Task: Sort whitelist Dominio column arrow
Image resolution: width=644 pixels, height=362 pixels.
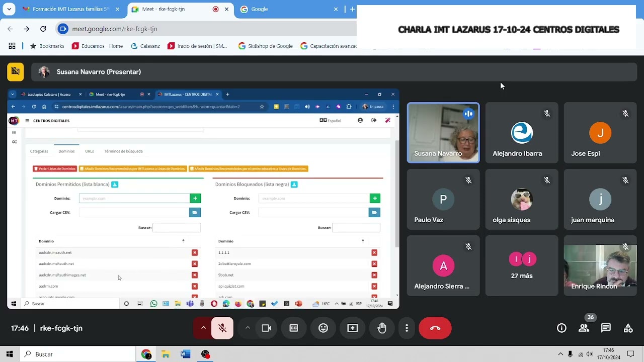Action: click(183, 241)
